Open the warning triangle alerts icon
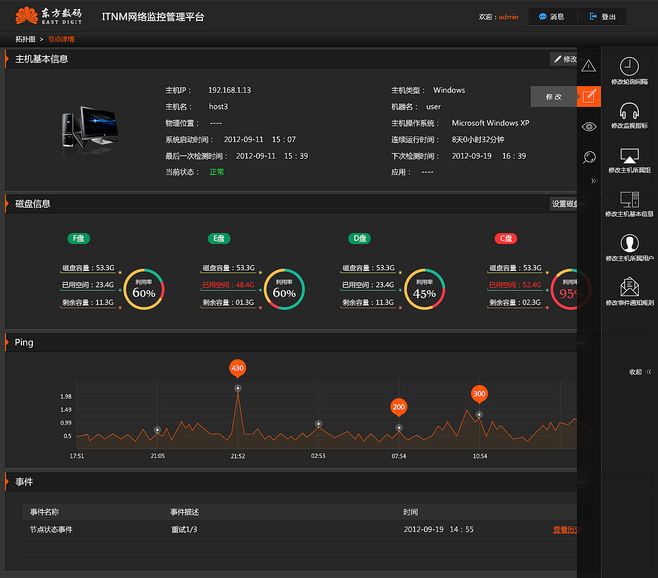The width and height of the screenshot is (658, 578). pos(588,66)
